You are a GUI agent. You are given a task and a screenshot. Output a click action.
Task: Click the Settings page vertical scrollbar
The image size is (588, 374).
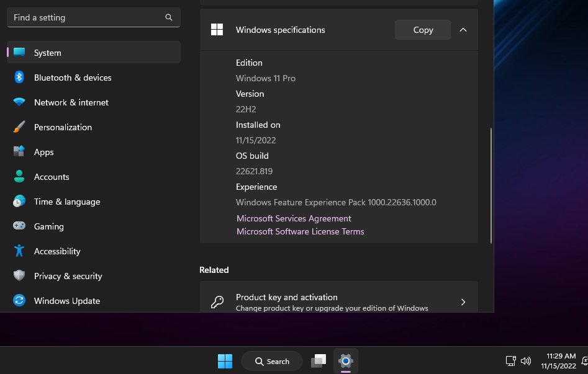pyautogui.click(x=491, y=185)
